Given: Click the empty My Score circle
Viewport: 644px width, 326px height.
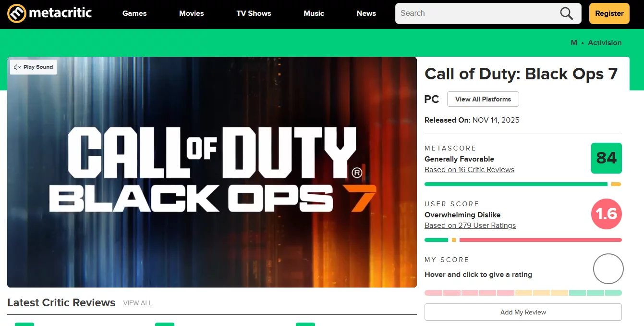Looking at the screenshot, I should [608, 269].
